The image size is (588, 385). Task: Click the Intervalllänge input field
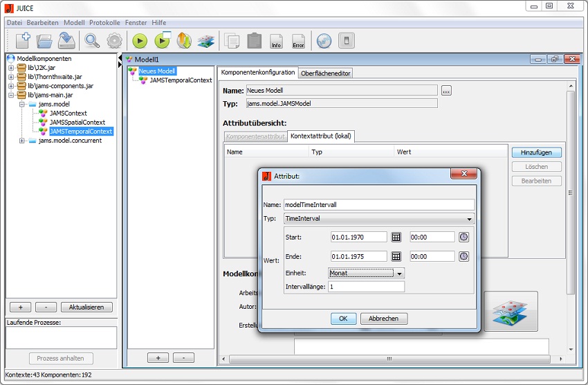tap(366, 287)
